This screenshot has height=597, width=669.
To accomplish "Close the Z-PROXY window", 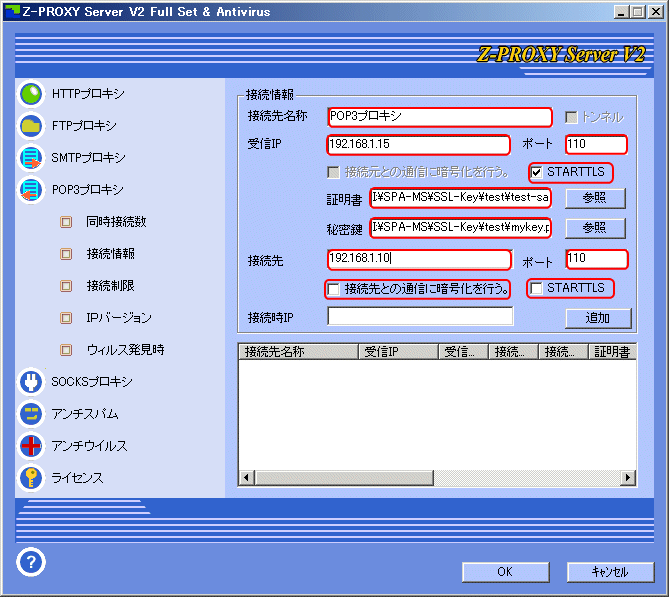I will (655, 12).
